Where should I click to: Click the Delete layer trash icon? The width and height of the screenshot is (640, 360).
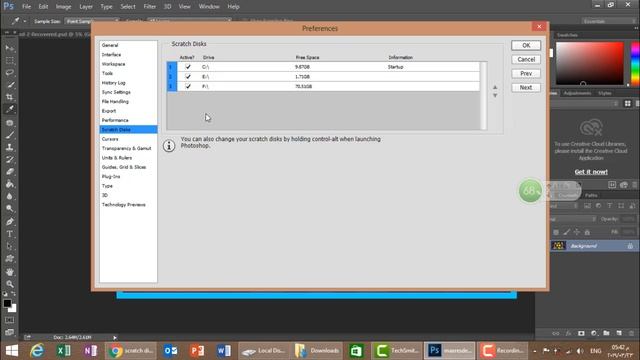point(631,333)
